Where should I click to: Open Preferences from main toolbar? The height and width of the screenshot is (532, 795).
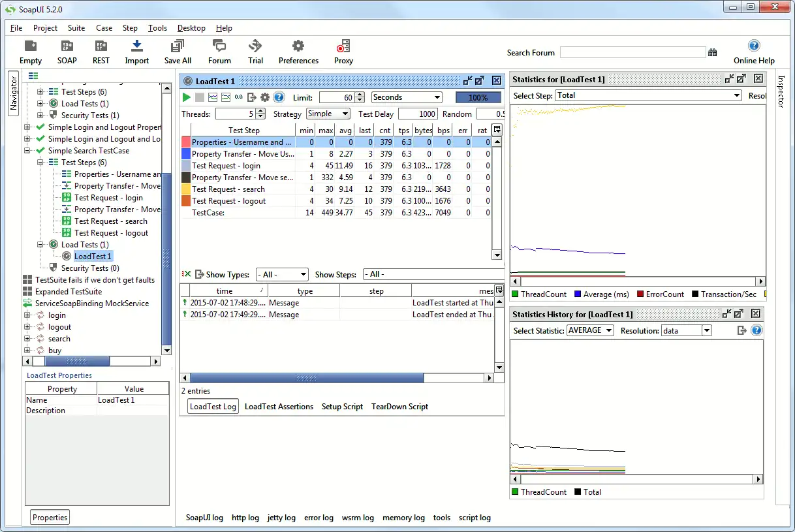click(x=298, y=52)
